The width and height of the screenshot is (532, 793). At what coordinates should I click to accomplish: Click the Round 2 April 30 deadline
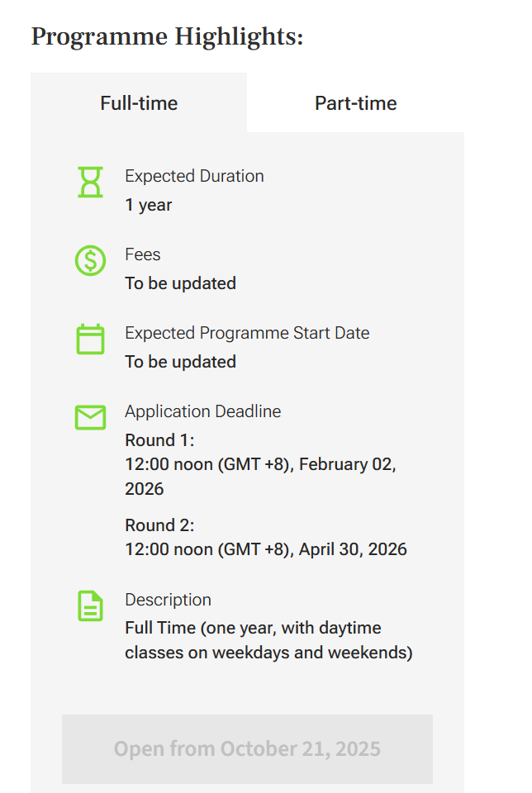pos(266,537)
